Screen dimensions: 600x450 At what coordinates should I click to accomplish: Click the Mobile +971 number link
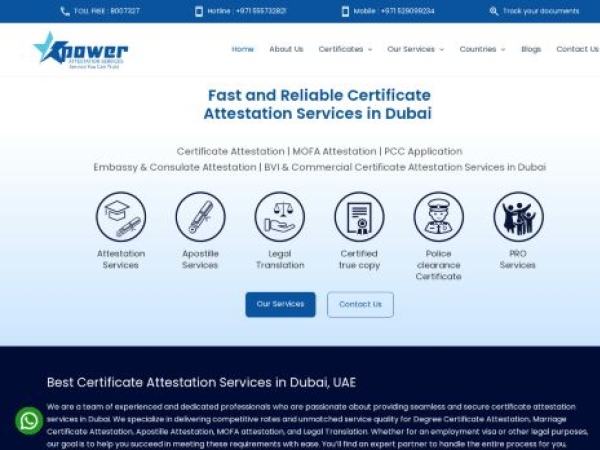coord(394,11)
